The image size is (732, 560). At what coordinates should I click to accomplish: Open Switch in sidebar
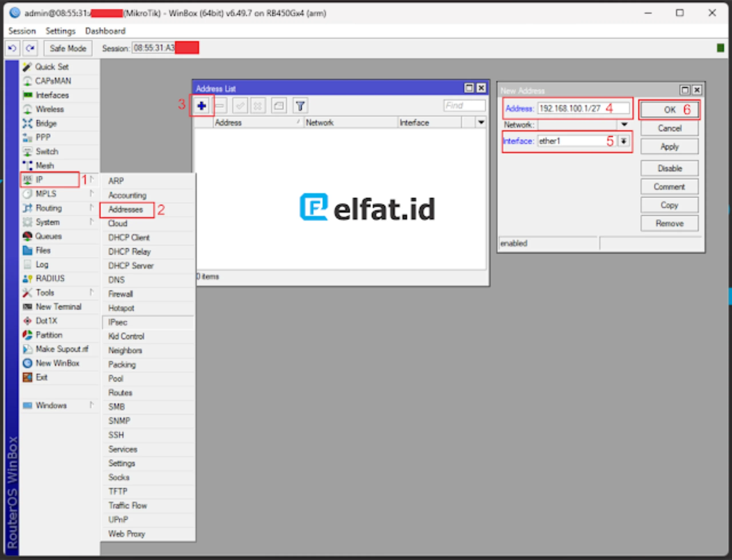[59, 151]
